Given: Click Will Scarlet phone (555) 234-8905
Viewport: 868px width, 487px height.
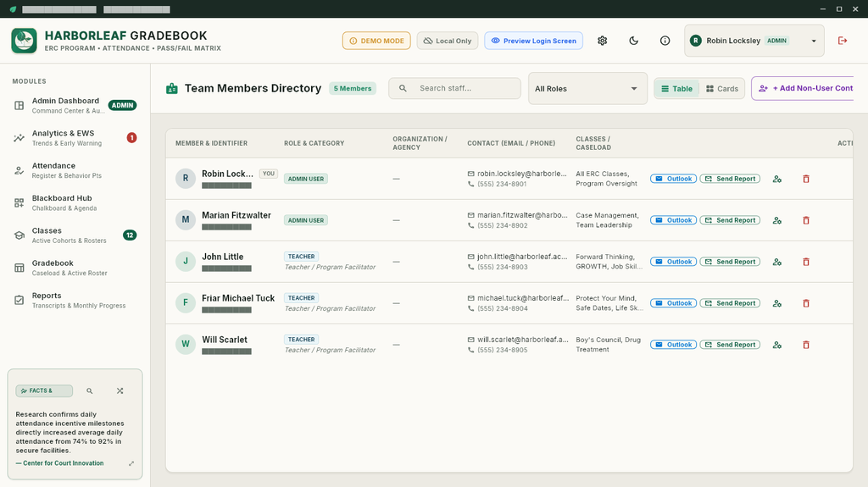Looking at the screenshot, I should coord(503,350).
